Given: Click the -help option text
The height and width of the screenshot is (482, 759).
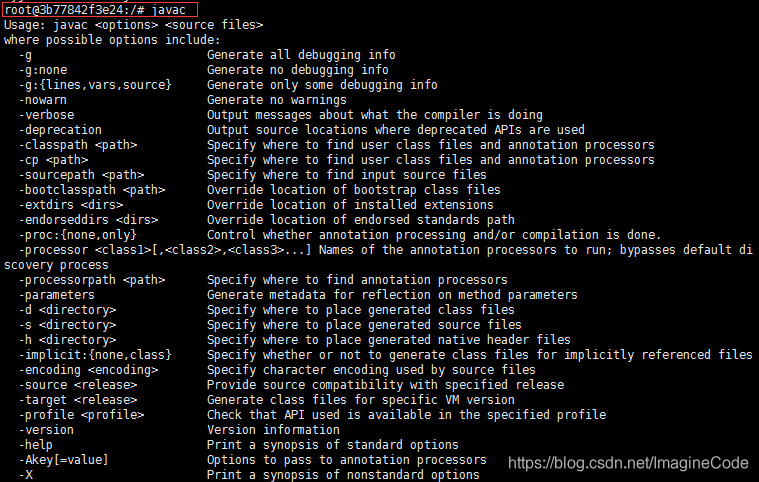Looking at the screenshot, I should click(39, 445).
